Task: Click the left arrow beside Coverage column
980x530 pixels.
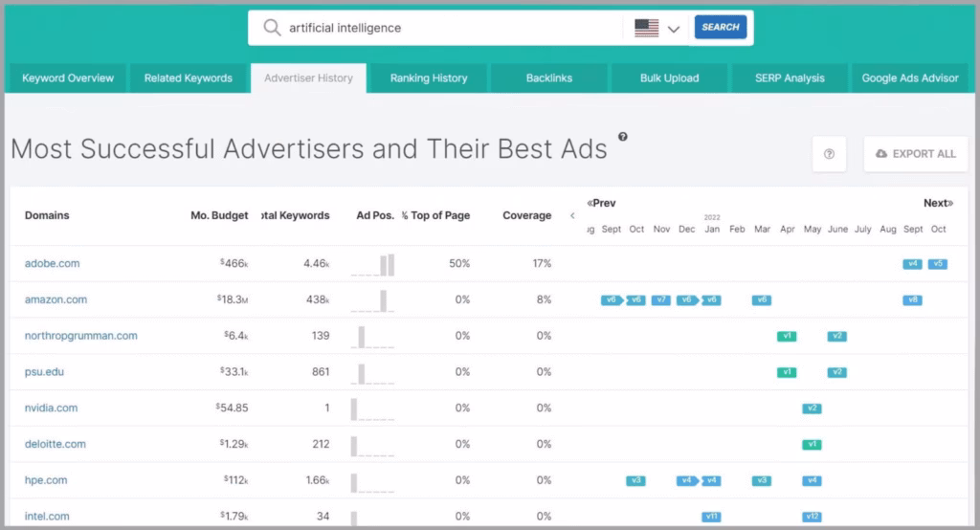Action: pos(572,215)
